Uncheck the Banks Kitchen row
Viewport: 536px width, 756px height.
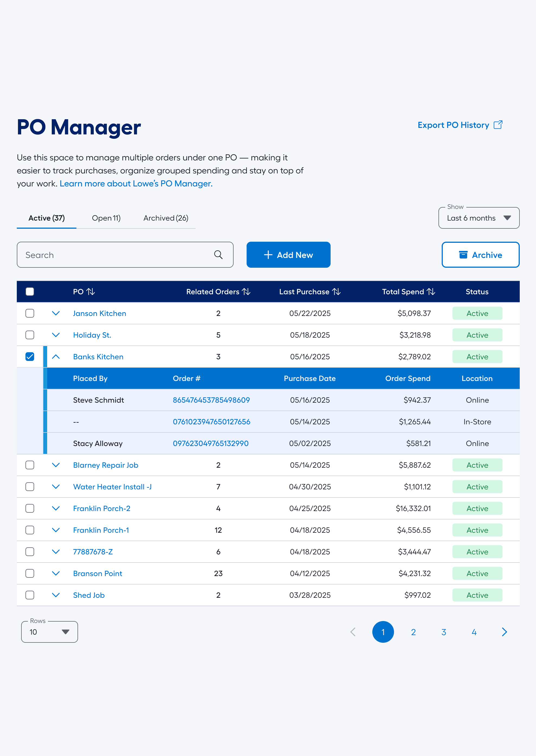point(30,356)
